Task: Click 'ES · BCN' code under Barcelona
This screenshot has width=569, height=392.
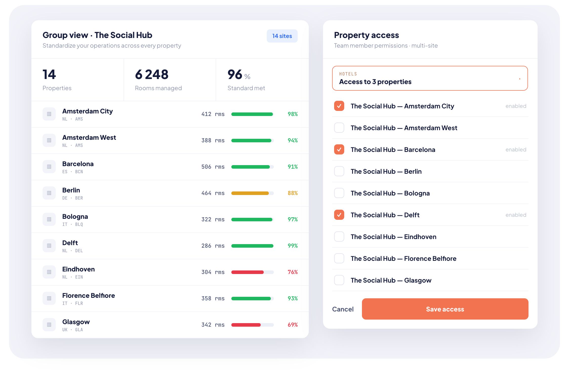Action: 73,172
